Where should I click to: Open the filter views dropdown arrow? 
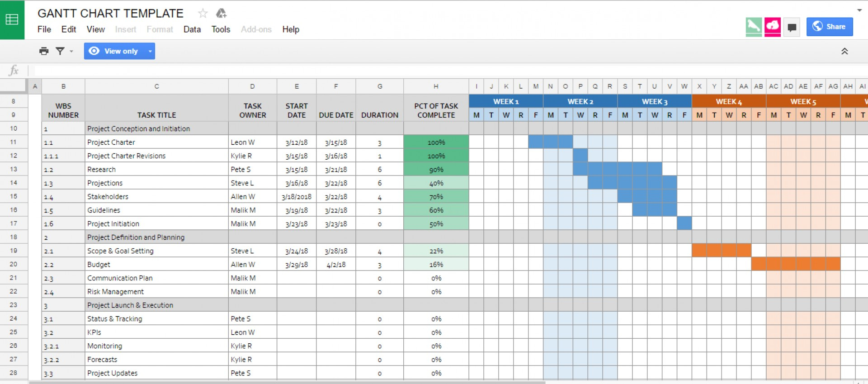point(71,52)
